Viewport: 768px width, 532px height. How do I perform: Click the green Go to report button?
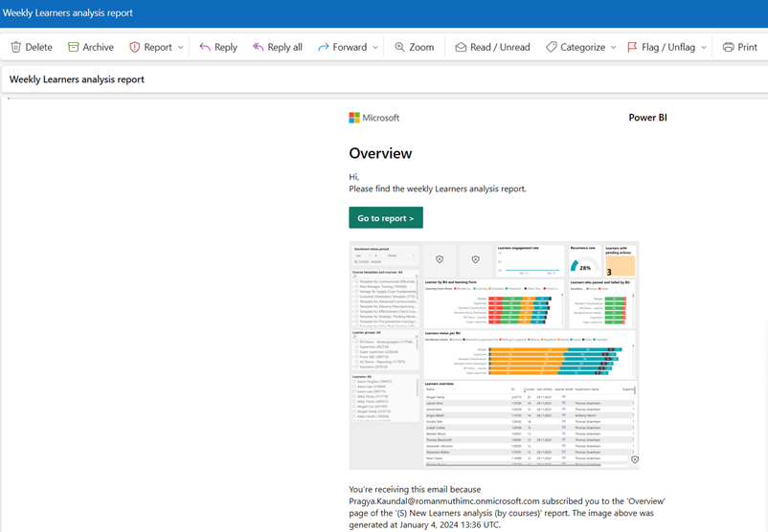click(x=386, y=218)
